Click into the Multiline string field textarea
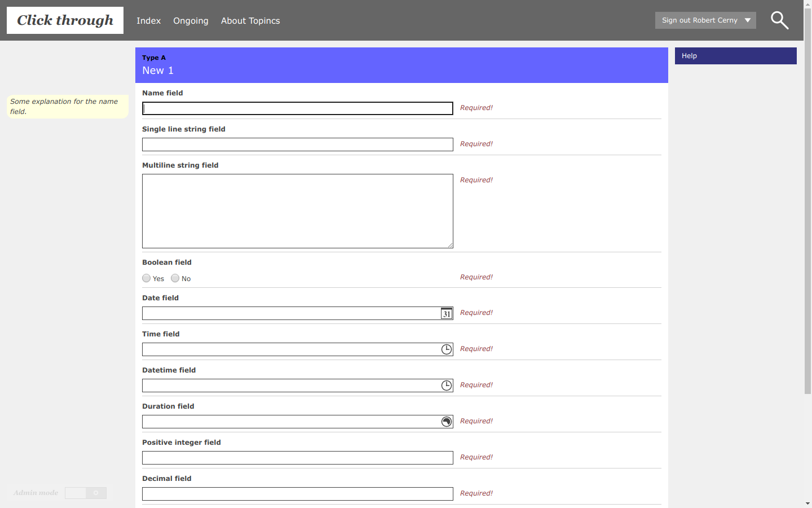The image size is (812, 508). click(297, 211)
